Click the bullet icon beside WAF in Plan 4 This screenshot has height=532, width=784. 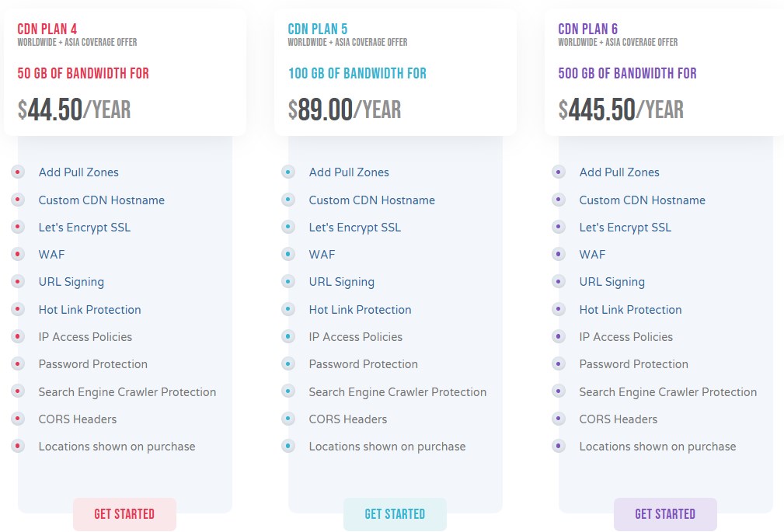[19, 254]
